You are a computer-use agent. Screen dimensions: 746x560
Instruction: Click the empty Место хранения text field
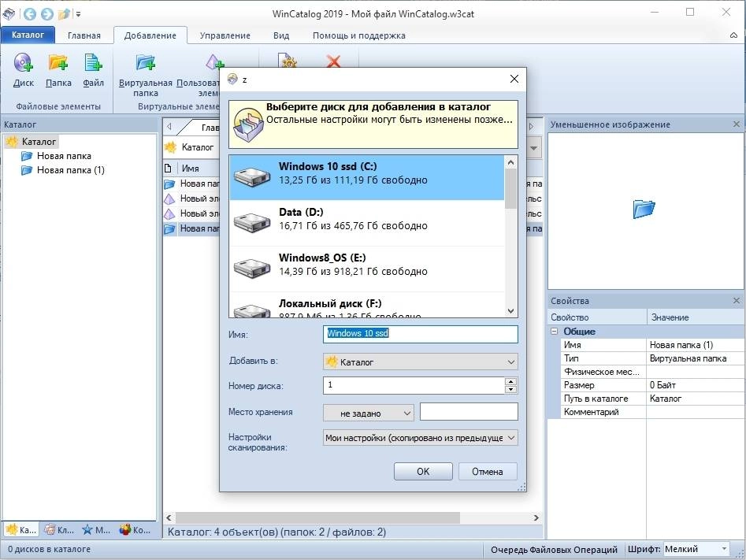tap(469, 412)
